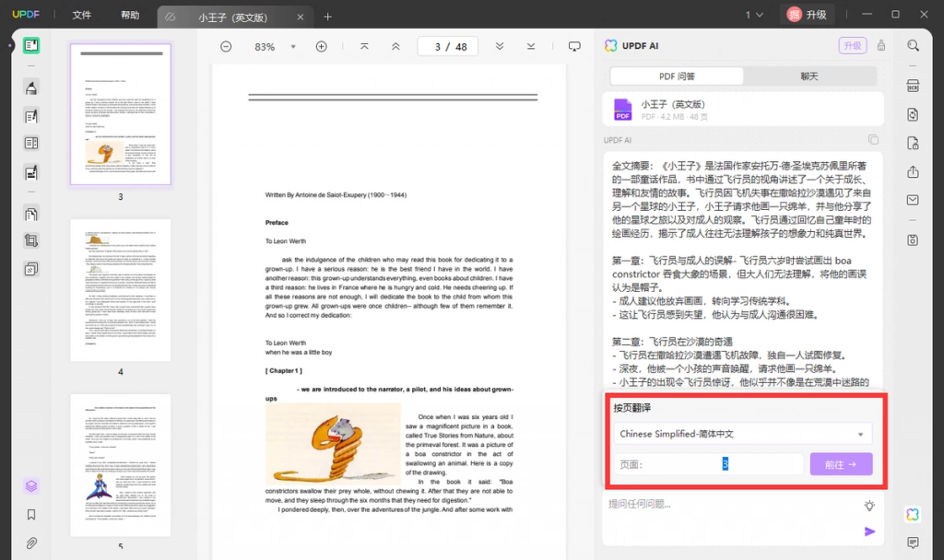The image size is (944, 560).
Task: Switch to the 聊天 tab
Action: pos(809,76)
